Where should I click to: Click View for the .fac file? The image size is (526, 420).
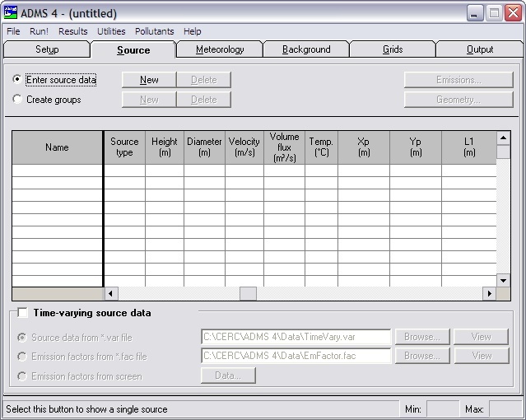[482, 356]
